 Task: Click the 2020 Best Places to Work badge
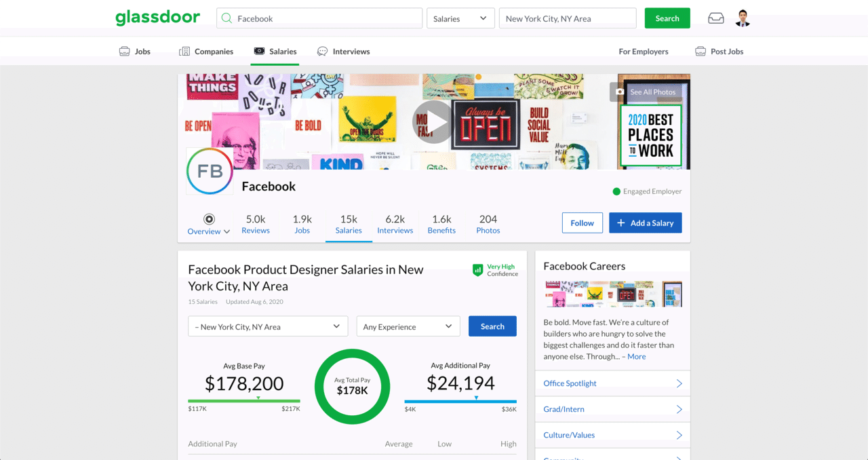(x=651, y=136)
